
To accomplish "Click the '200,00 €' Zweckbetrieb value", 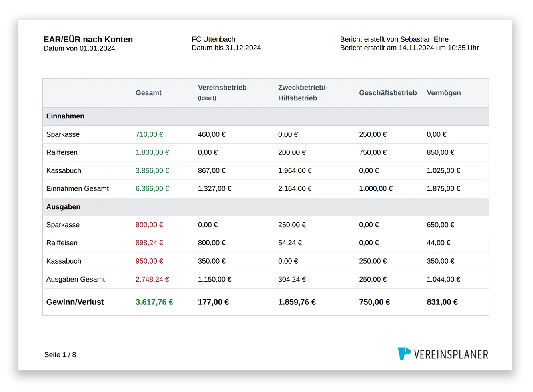I will pyautogui.click(x=292, y=152).
